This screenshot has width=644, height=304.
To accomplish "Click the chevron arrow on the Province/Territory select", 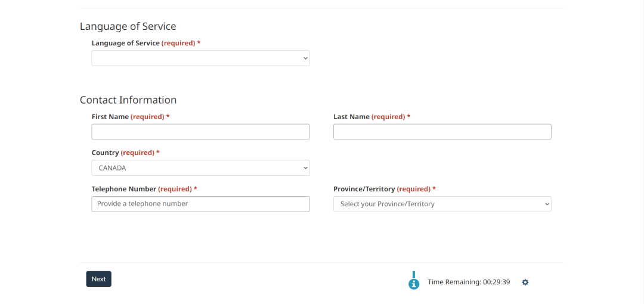I will point(547,204).
